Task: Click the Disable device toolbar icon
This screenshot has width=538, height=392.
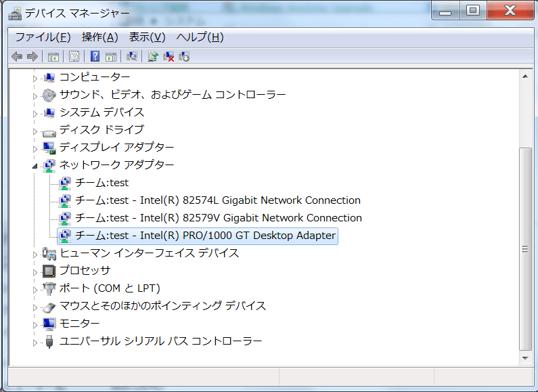Action: [184, 56]
